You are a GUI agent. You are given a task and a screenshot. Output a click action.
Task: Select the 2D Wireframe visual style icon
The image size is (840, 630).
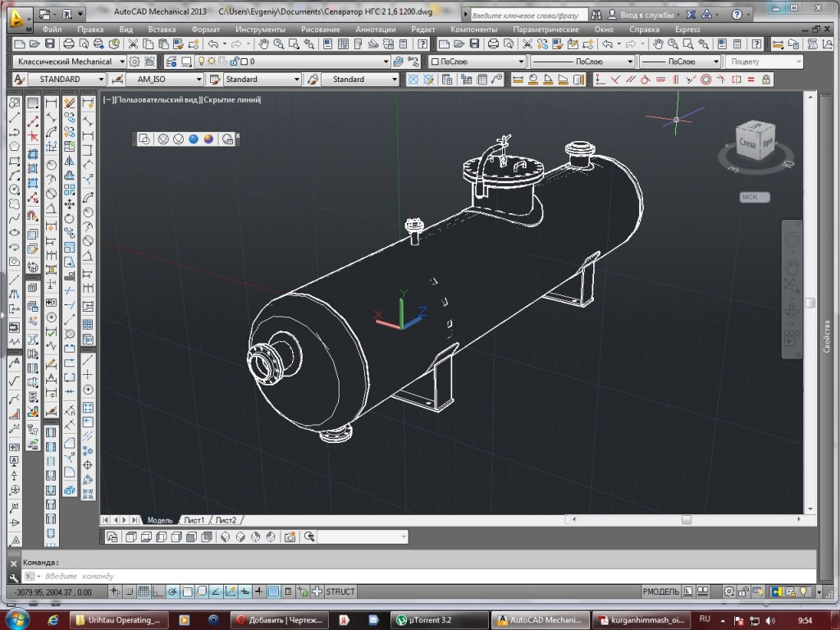(144, 139)
